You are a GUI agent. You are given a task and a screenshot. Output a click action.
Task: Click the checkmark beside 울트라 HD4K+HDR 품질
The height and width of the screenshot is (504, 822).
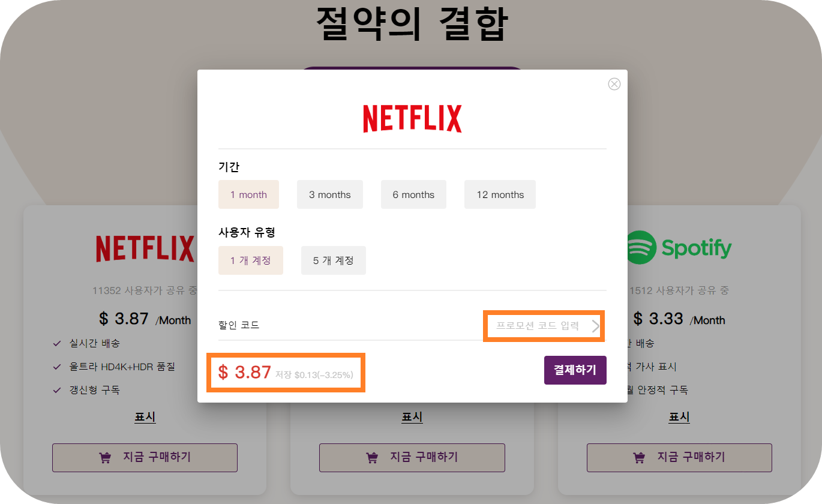[x=57, y=367]
